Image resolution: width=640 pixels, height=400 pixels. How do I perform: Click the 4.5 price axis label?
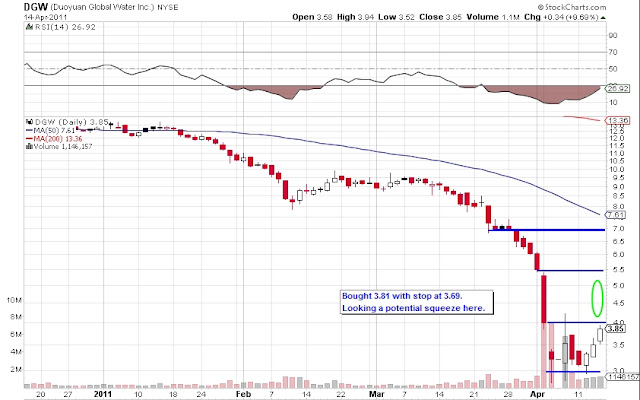(x=618, y=303)
